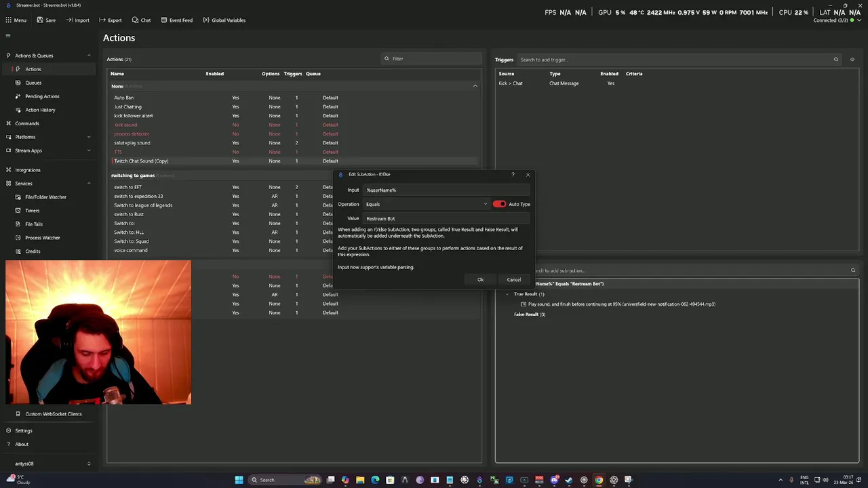
Task: Open Google Chrome from taskbar
Action: [x=599, y=480]
